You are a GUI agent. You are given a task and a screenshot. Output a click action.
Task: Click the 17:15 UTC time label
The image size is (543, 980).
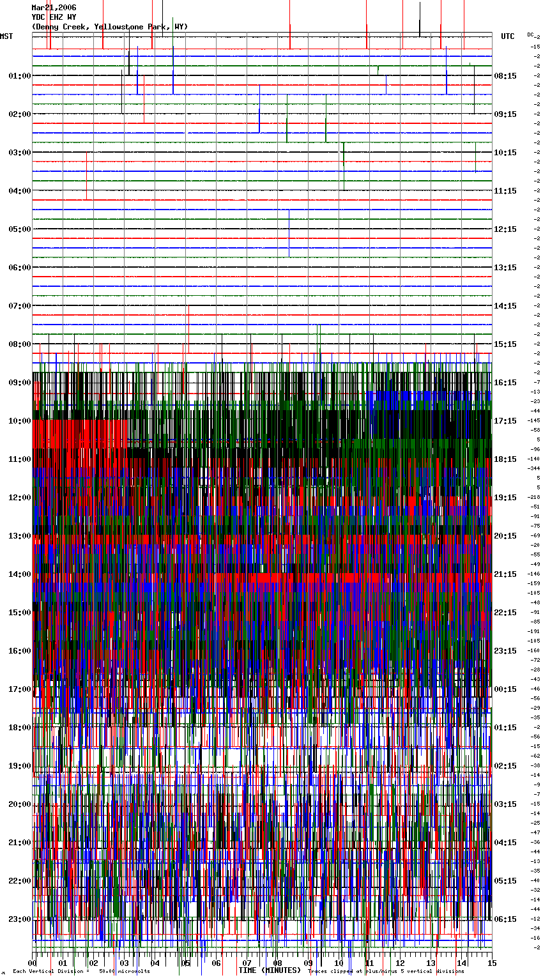(x=505, y=421)
